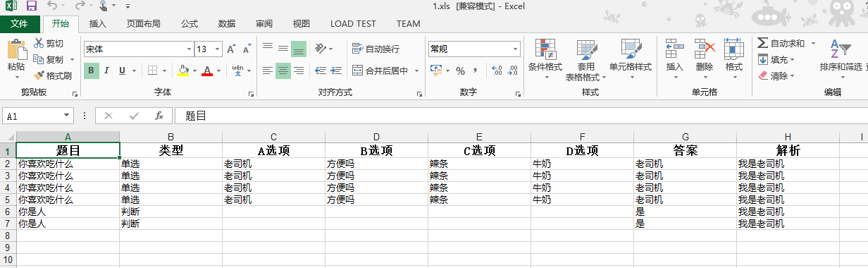Decrease indent

321,71
